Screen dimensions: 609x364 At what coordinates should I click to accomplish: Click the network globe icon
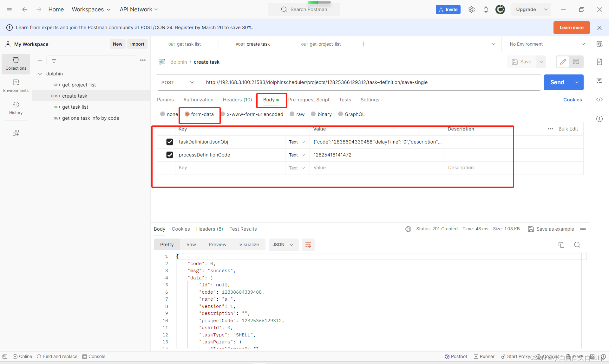pos(408,229)
